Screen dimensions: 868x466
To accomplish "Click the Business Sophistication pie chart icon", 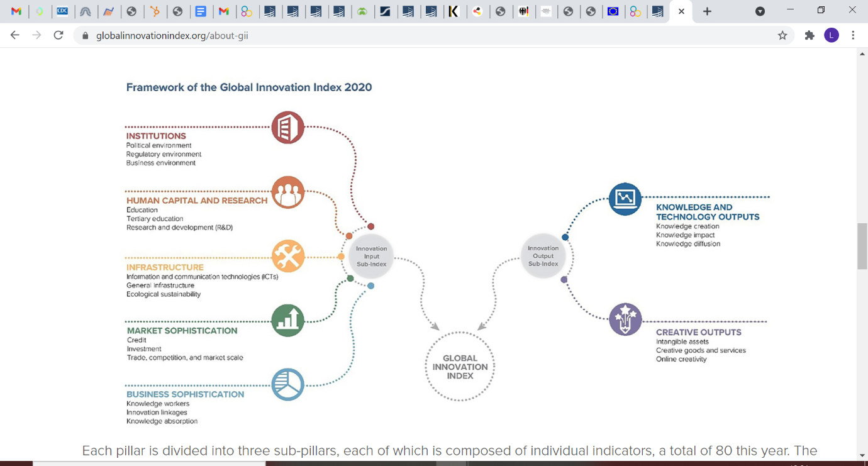I will coord(287,384).
